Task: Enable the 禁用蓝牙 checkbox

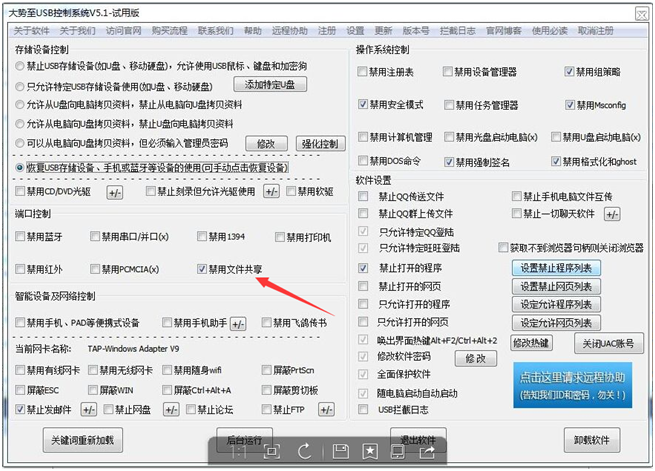Action: pos(20,236)
